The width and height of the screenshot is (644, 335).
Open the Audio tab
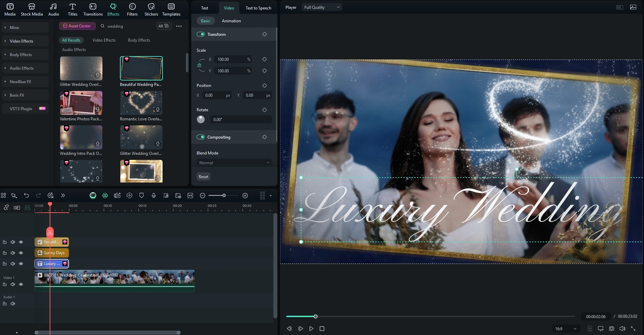click(x=53, y=10)
